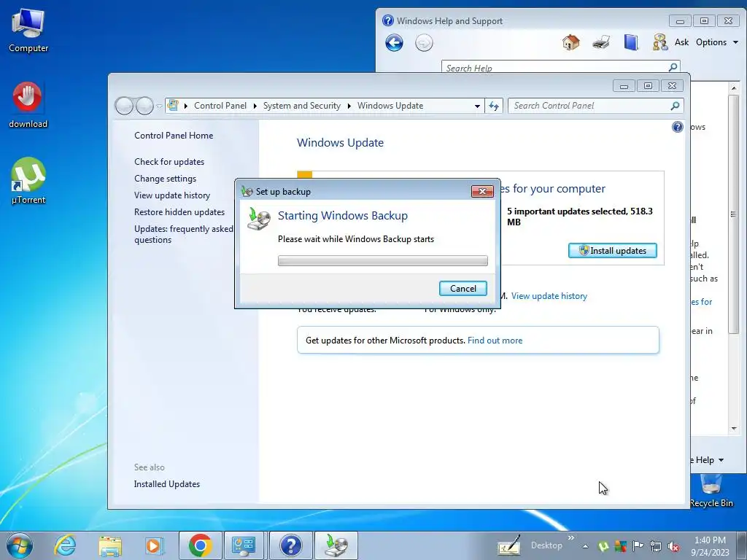Image resolution: width=747 pixels, height=560 pixels.
Task: Minimize the Windows Update window
Action: click(624, 86)
